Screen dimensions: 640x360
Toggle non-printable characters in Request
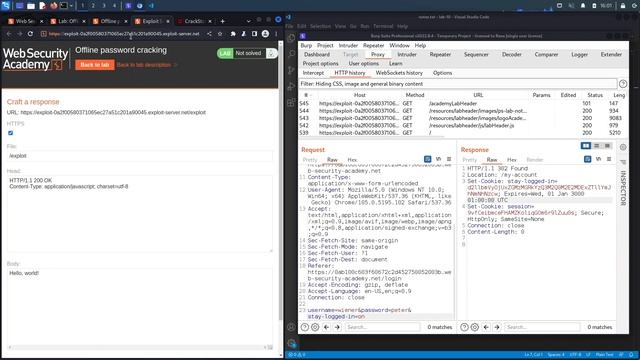tap(438, 159)
